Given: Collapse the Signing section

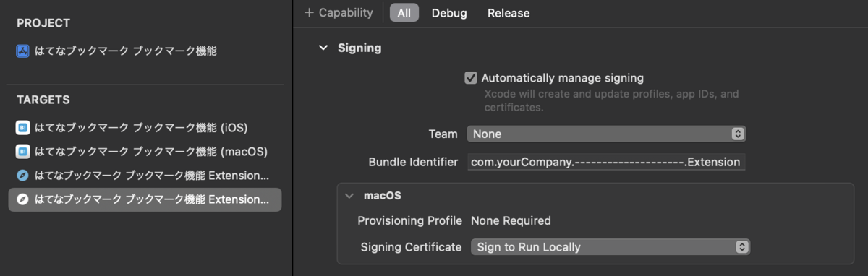Looking at the screenshot, I should coord(323,48).
